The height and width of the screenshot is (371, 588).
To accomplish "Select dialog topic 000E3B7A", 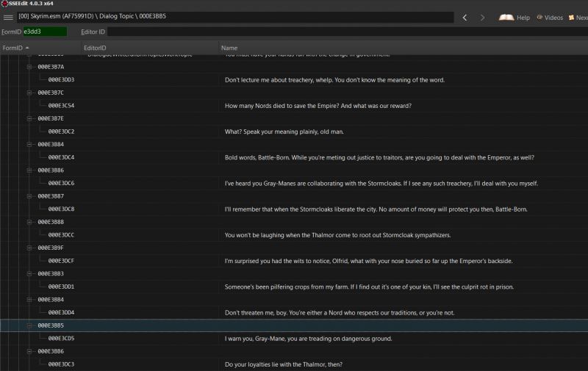I will [x=51, y=67].
